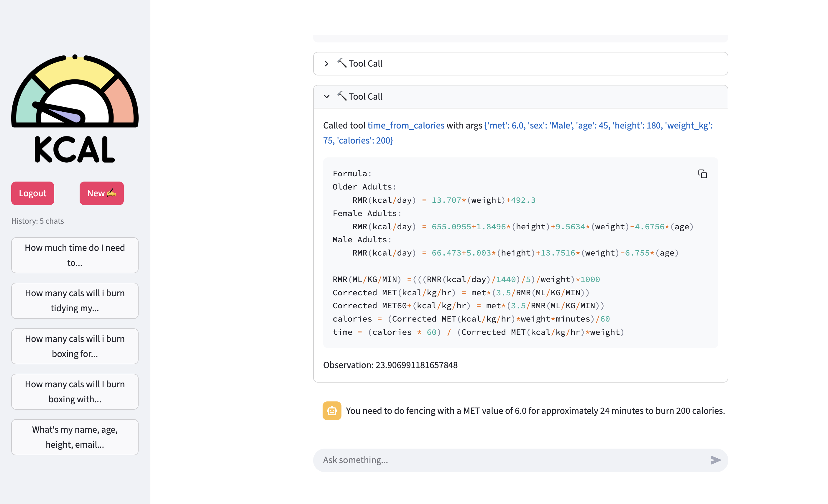
Task: Click the hammer icon on collapsed Tool Call
Action: point(342,63)
